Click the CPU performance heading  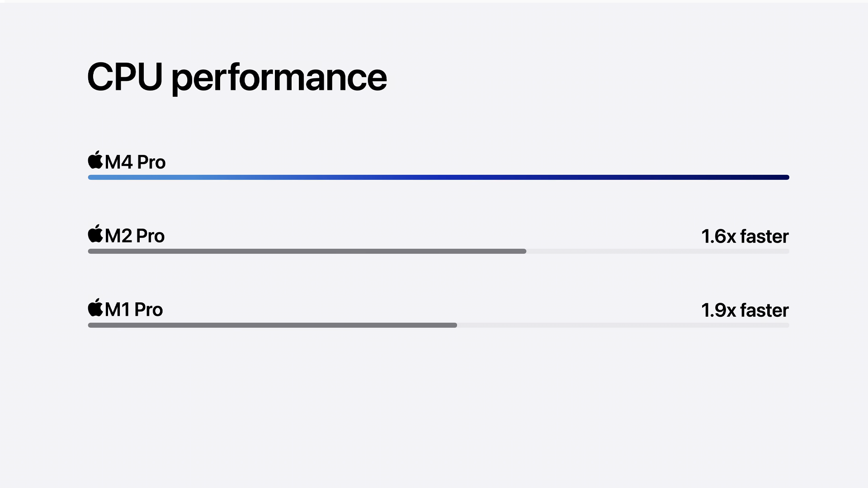(x=237, y=78)
